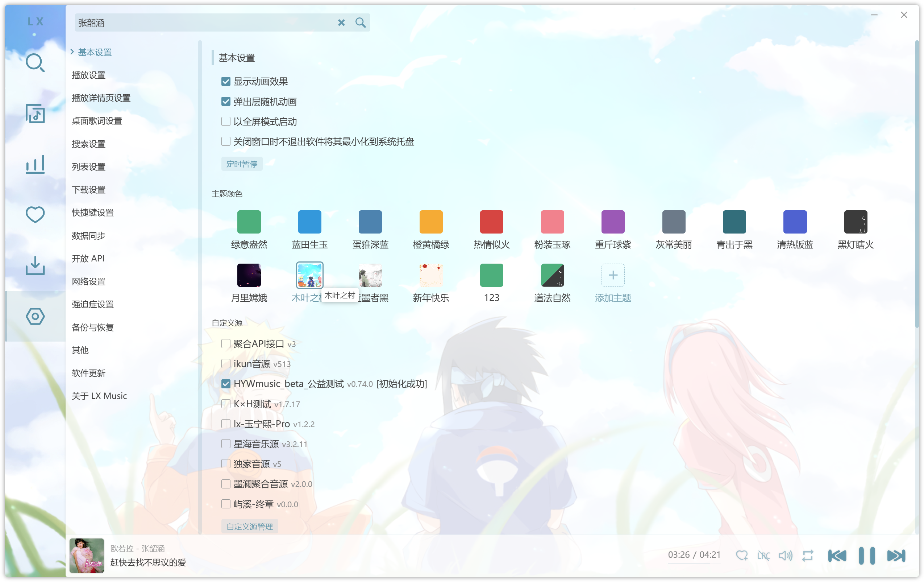924x582 pixels.
Task: Click the magnifier search button in search bar
Action: tap(360, 22)
